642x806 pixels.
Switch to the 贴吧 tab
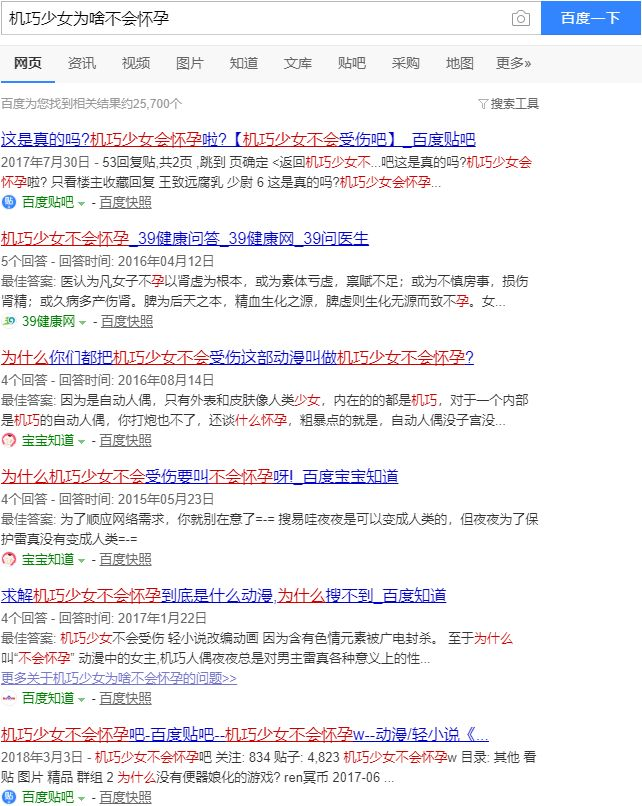click(x=352, y=63)
